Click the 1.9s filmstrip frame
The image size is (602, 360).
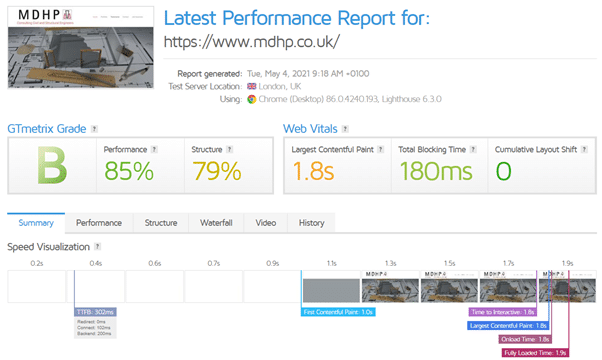567,286
